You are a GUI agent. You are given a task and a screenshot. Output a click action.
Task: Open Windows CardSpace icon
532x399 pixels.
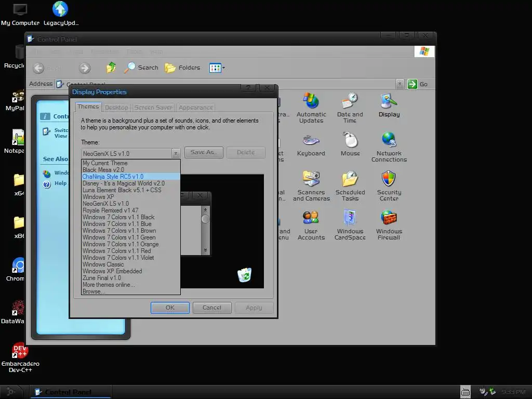pos(350,225)
